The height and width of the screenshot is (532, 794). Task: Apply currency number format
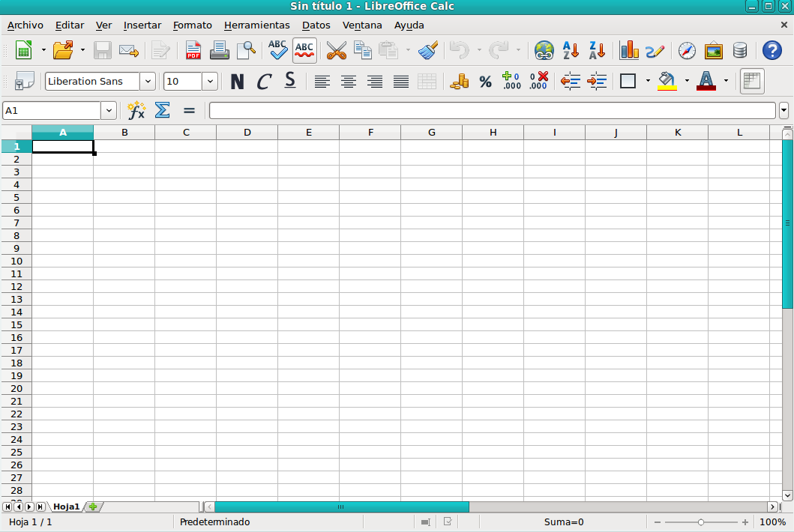coord(460,81)
